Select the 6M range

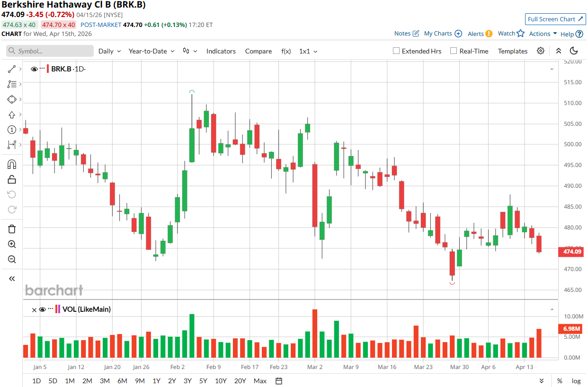[122, 381]
